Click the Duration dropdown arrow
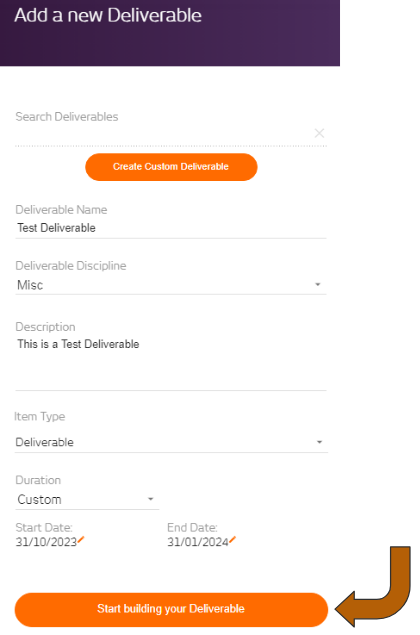The image size is (420, 635). 151,499
